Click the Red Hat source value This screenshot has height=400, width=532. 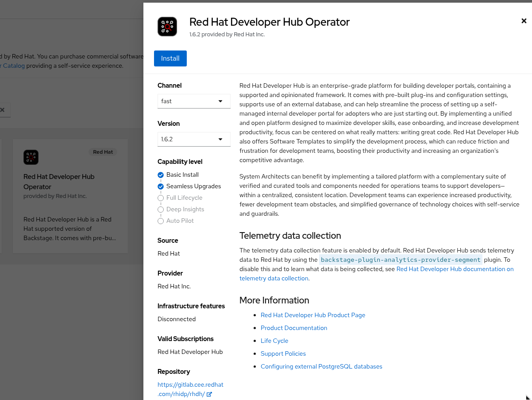(x=169, y=253)
